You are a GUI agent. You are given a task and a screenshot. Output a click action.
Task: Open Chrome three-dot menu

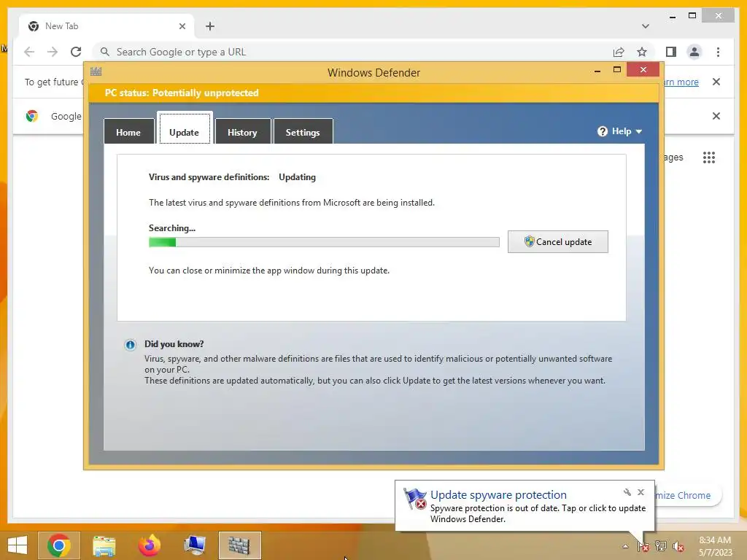point(719,52)
